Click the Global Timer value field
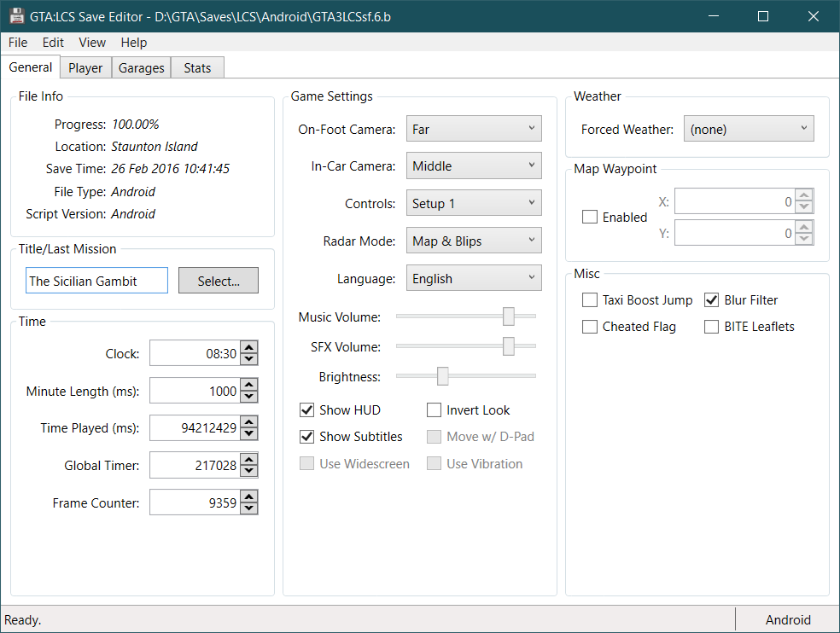This screenshot has width=840, height=633. coord(195,466)
